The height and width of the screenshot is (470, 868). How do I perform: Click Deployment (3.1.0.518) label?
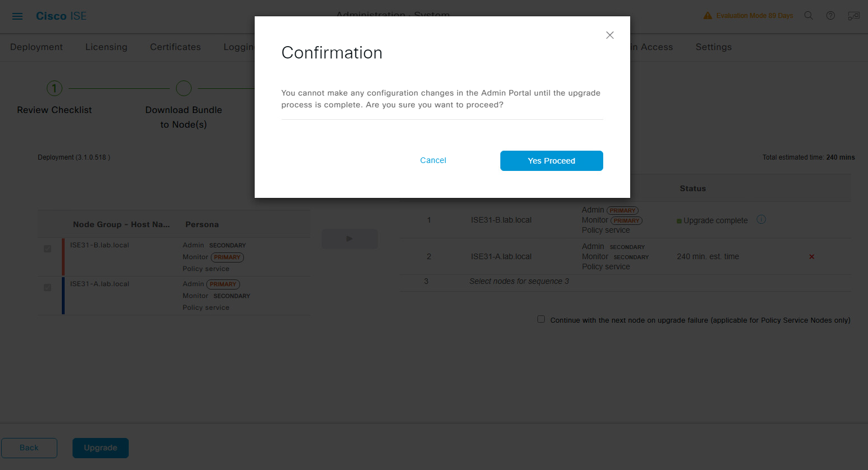click(74, 157)
